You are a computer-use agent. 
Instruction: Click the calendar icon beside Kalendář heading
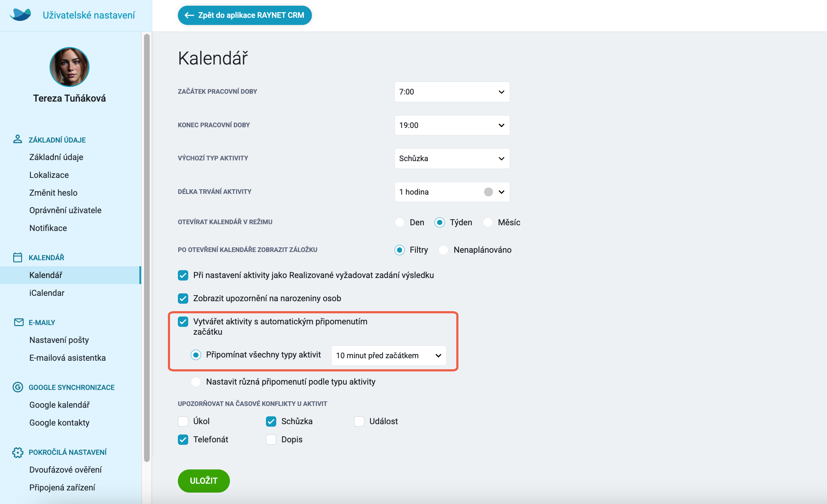(17, 257)
